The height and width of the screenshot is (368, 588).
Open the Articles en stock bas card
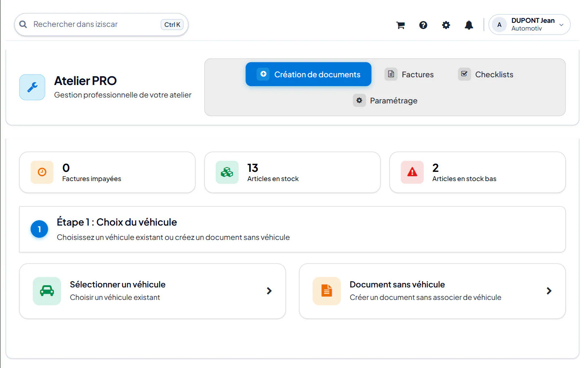(x=477, y=172)
